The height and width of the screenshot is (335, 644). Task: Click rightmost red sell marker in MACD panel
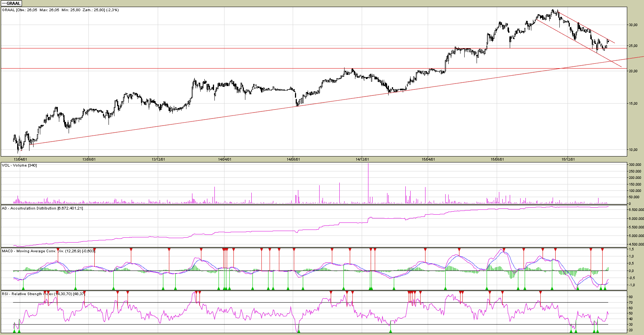click(602, 249)
